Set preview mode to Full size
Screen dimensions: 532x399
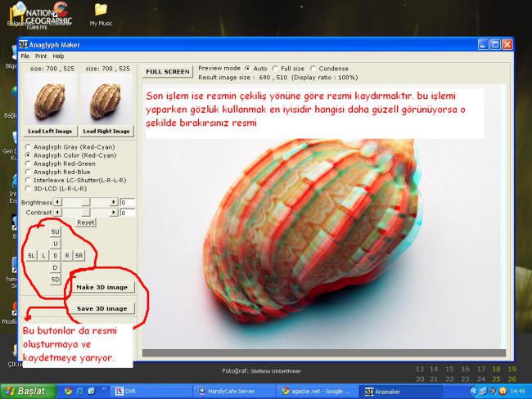pos(275,69)
